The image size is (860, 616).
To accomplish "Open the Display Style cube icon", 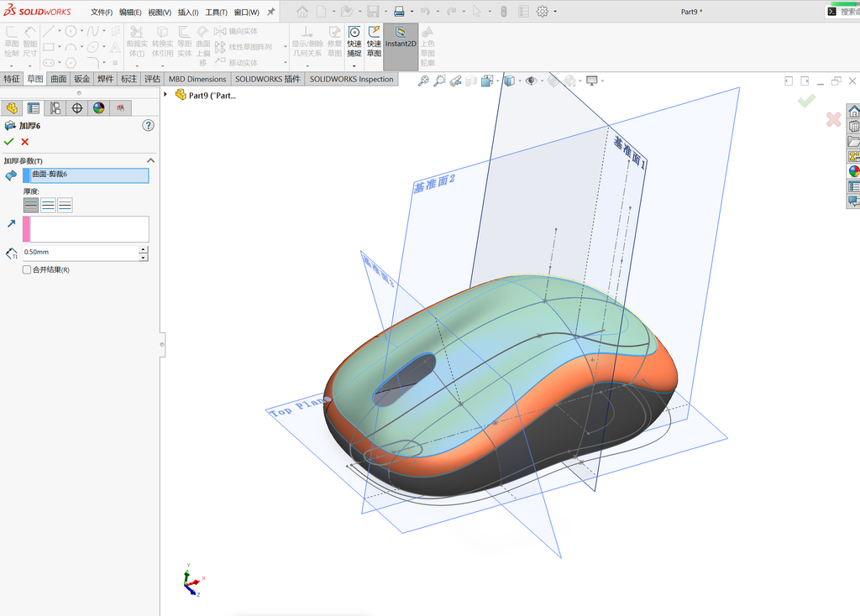I will coord(509,81).
